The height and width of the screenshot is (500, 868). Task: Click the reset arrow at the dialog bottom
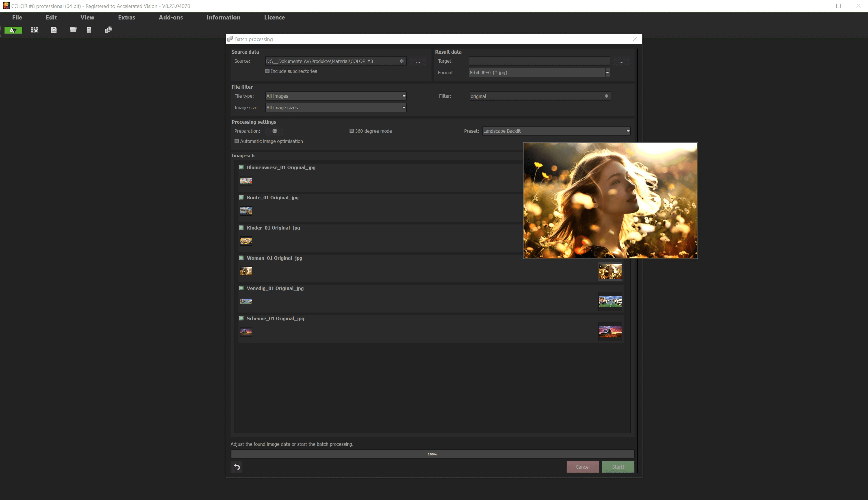(x=236, y=467)
